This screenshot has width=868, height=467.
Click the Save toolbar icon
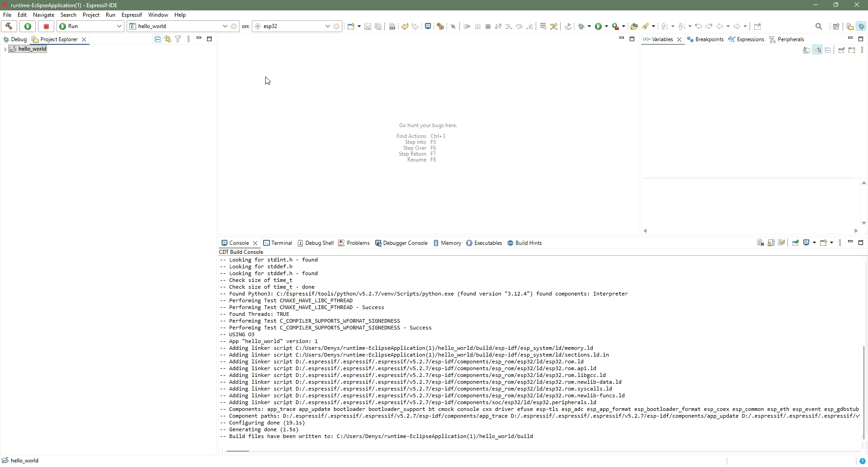pos(368,27)
